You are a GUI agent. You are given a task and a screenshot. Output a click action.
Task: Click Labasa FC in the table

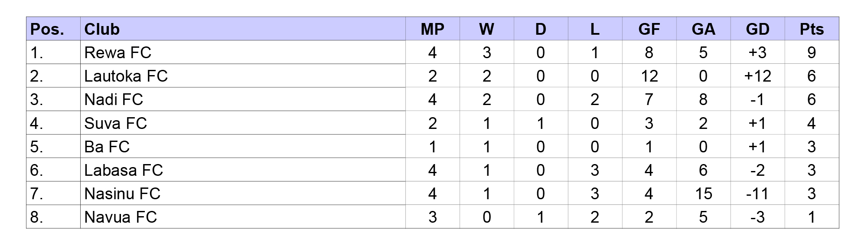pyautogui.click(x=124, y=170)
